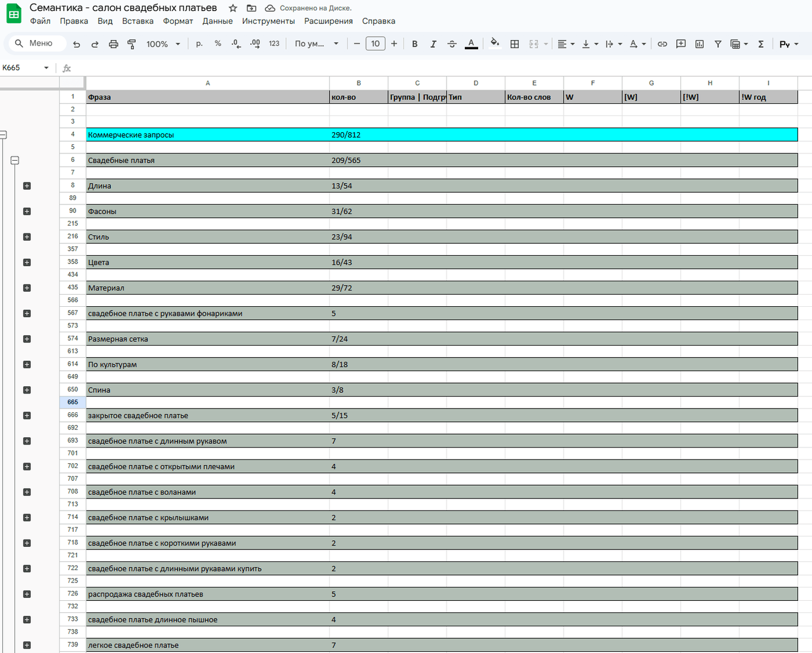Open the Данные menu
Viewport: 812px width, 653px height.
(218, 21)
